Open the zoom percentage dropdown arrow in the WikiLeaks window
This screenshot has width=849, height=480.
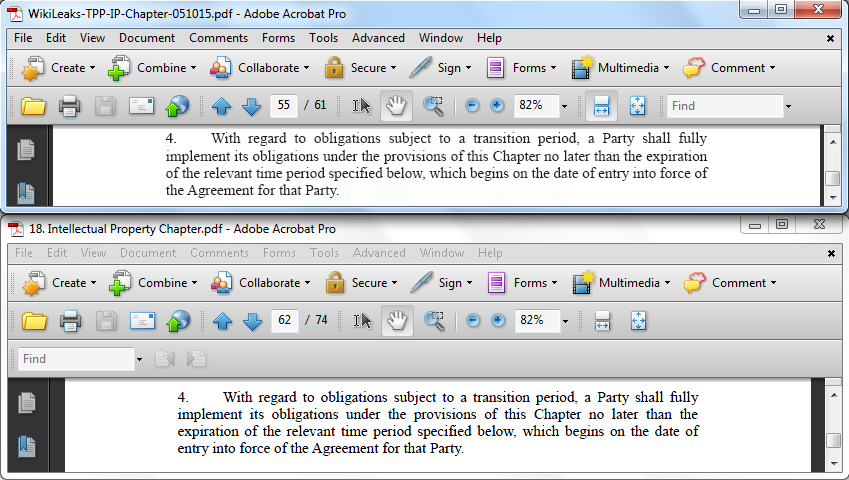pyautogui.click(x=564, y=106)
